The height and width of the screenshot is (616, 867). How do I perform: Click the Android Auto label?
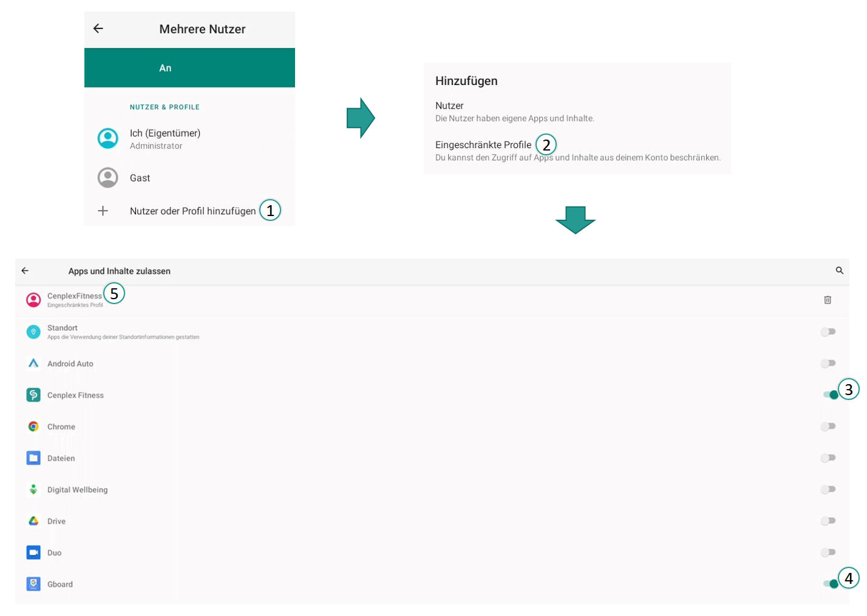tap(70, 364)
